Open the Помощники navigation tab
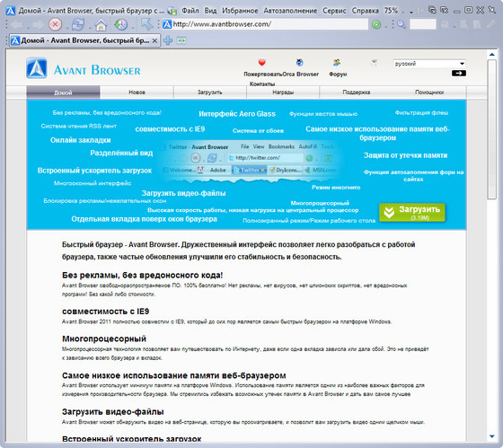This screenshot has width=503, height=448. (429, 92)
